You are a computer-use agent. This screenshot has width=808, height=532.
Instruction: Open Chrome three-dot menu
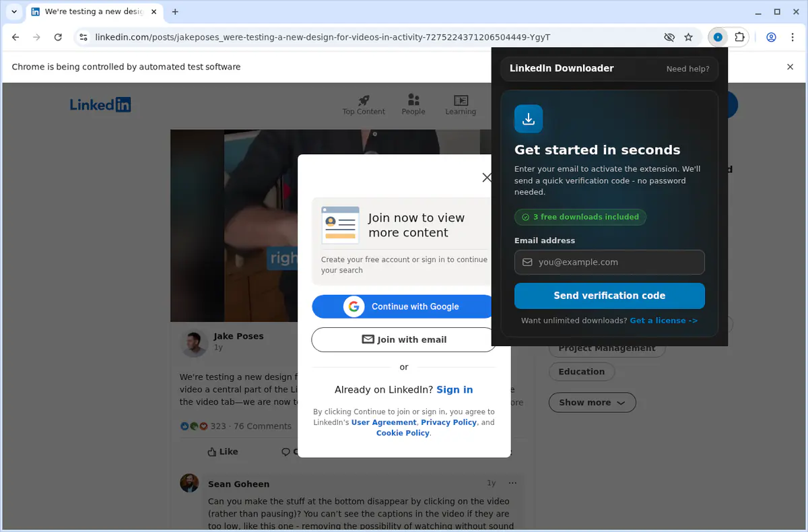[x=792, y=37]
